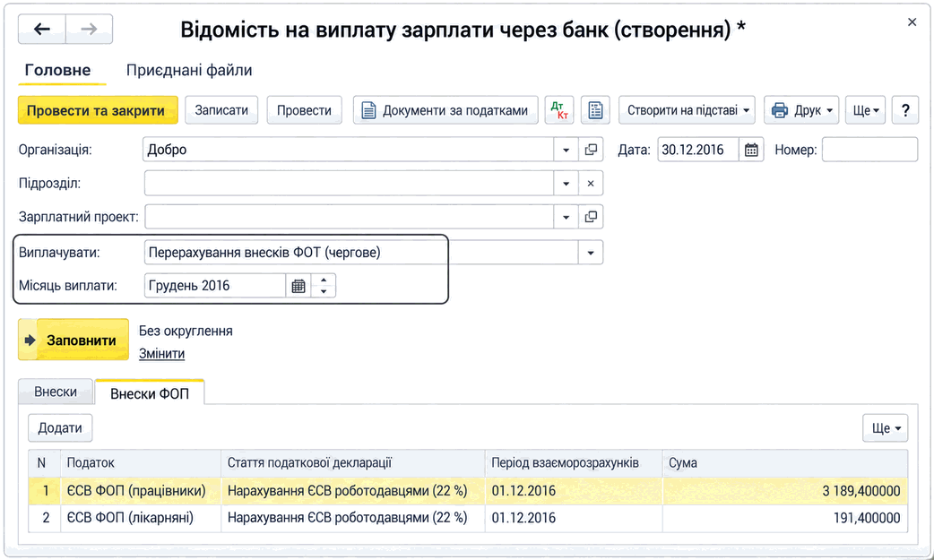
Task: Click the Стаття податкової декларації column header
Action: (x=352, y=463)
